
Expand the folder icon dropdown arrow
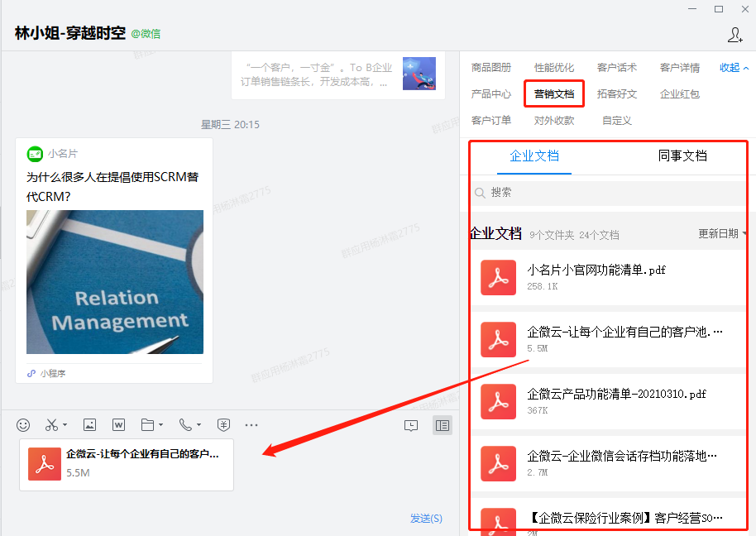(x=161, y=424)
